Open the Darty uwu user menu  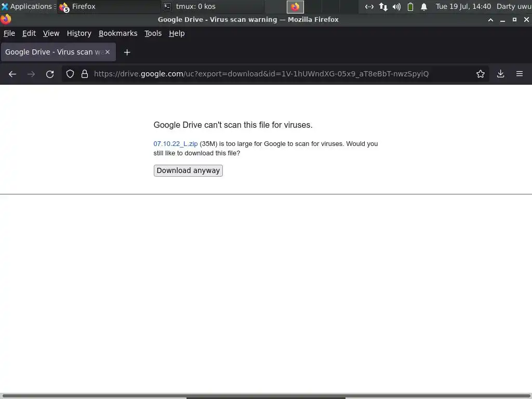coord(514,6)
